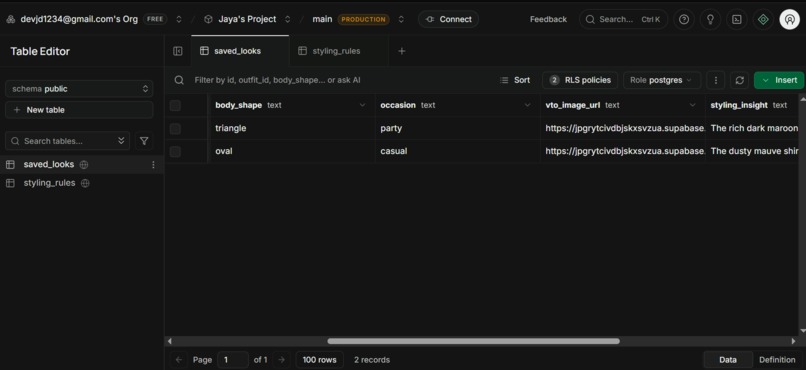This screenshot has height=370, width=806.
Task: Open the 100 rows page-size selector
Action: click(x=319, y=360)
